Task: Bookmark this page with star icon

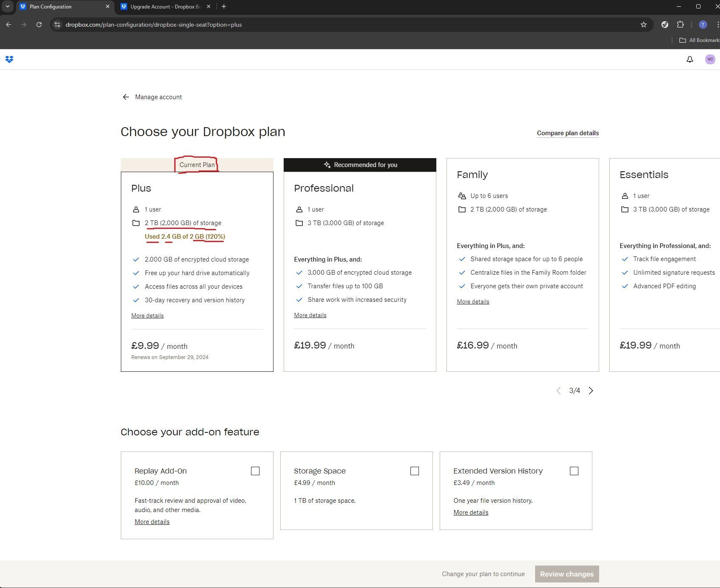Action: [644, 25]
